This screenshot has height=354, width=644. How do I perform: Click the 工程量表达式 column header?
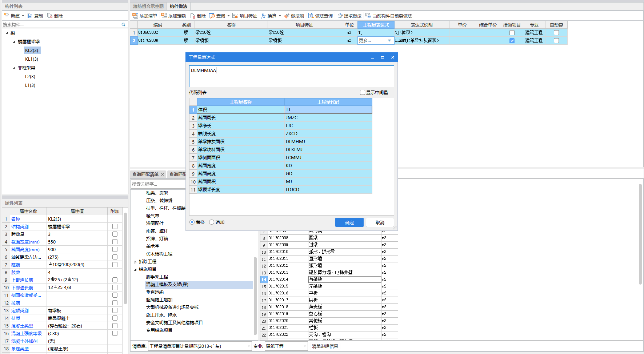(x=376, y=25)
